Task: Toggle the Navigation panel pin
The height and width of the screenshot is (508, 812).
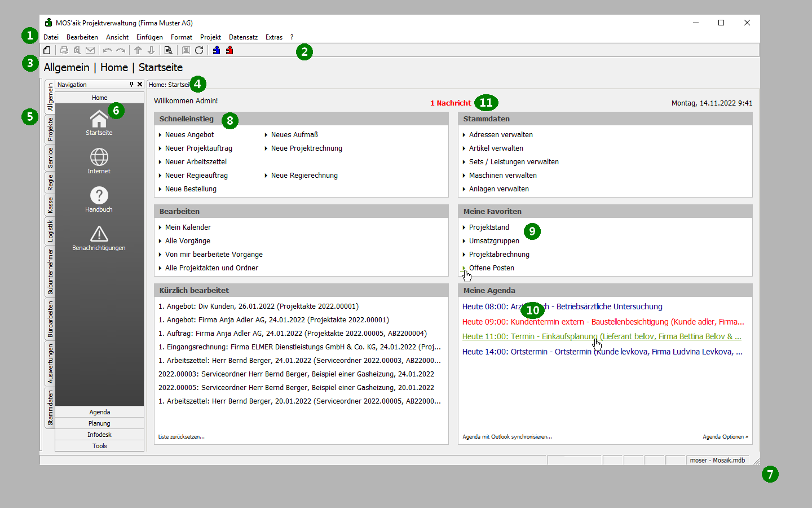Action: [x=131, y=84]
